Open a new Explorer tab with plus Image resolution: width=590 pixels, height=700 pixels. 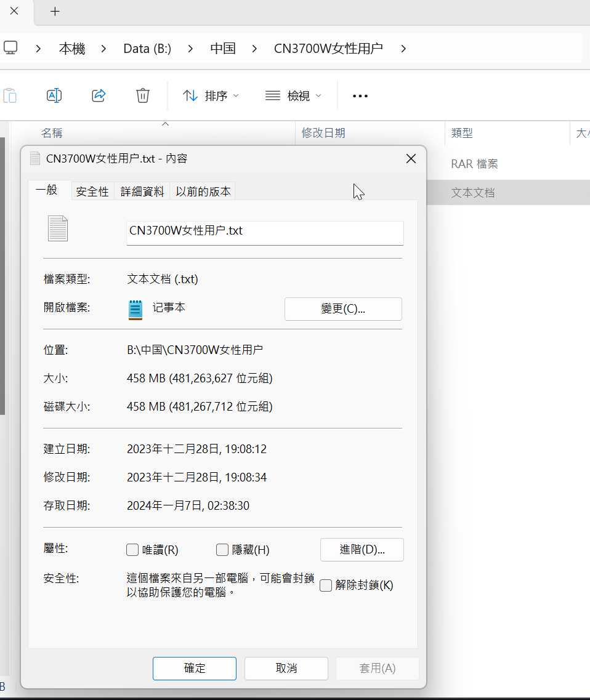[55, 12]
